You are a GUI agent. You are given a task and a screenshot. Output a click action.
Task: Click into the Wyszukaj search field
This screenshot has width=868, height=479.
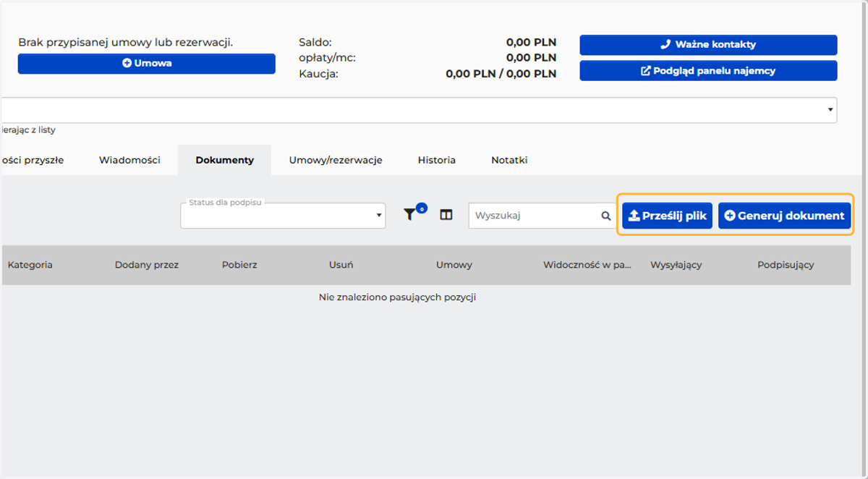[535, 216]
